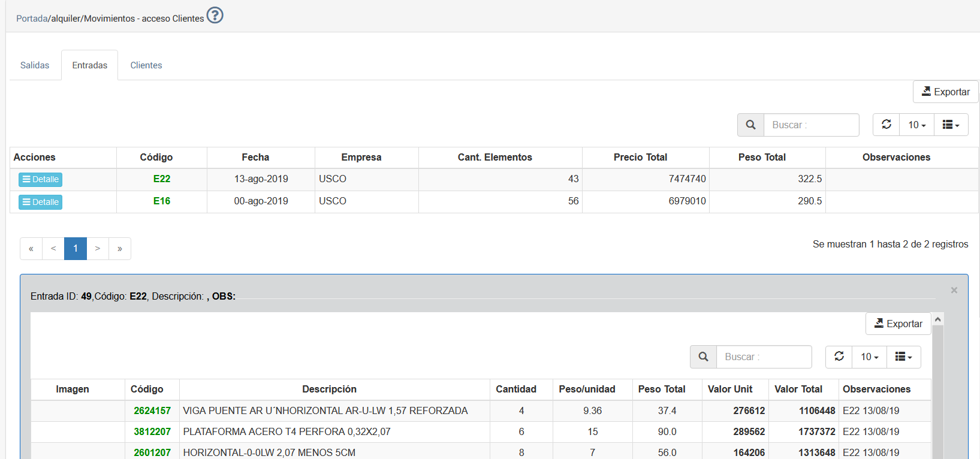This screenshot has height=459, width=980.
Task: Open columns dropdown in detail table toolbar
Action: pos(903,357)
